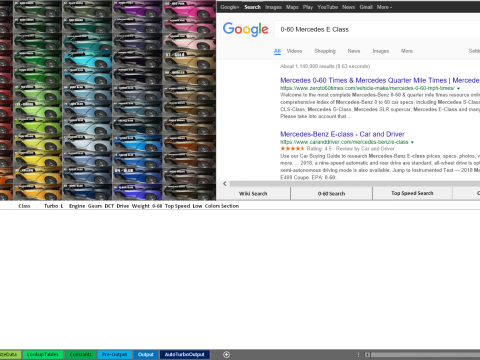The image size is (480, 360).
Task: Expand zeroto60times URL dropdown arrow
Action: tap(458, 88)
